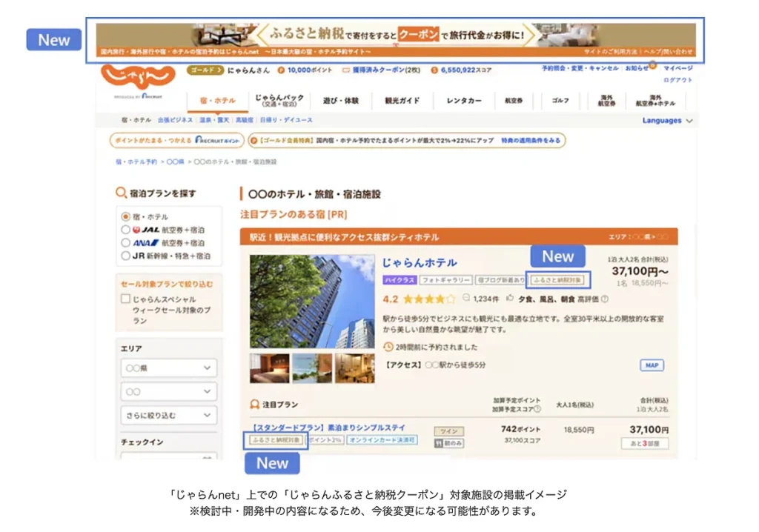759x532 pixels.
Task: Open the レンタカー tab
Action: 464,101
